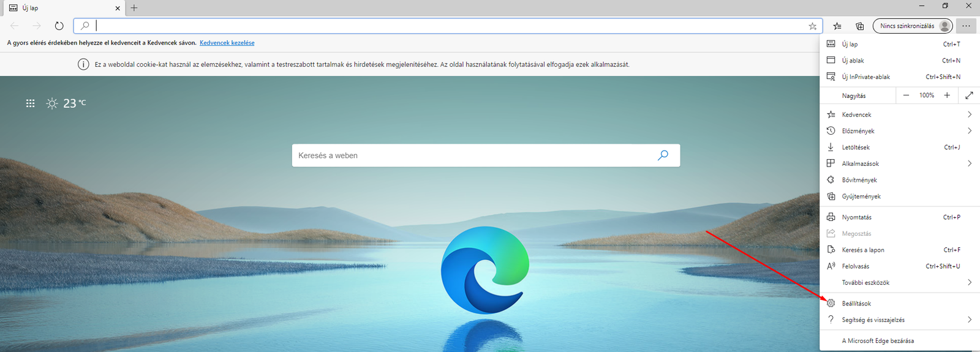Select Új InPrivate-ablak menu item
Viewport: 980px width, 352px height.
point(865,77)
